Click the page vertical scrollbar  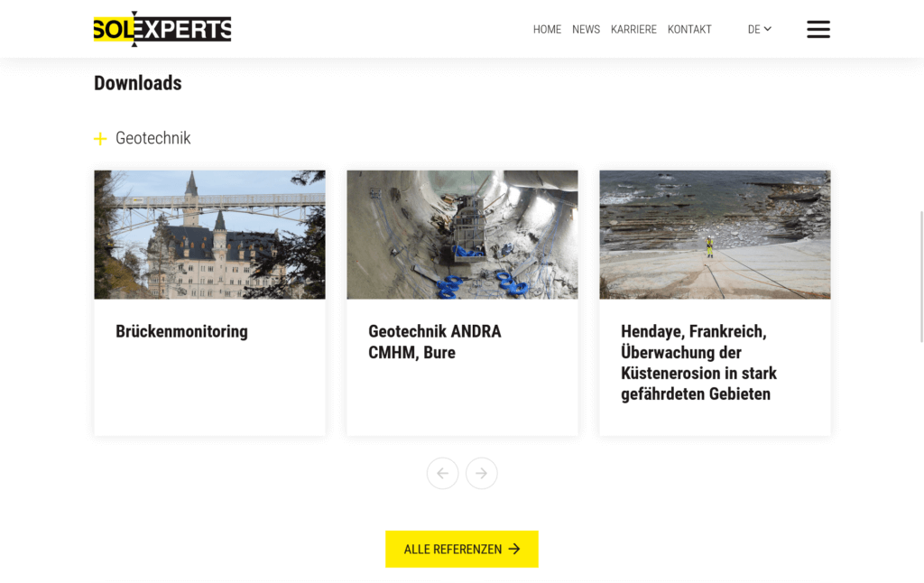point(921,276)
